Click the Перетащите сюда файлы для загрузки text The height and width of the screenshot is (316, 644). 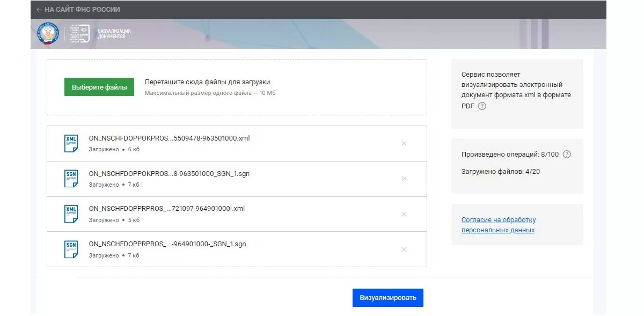207,82
